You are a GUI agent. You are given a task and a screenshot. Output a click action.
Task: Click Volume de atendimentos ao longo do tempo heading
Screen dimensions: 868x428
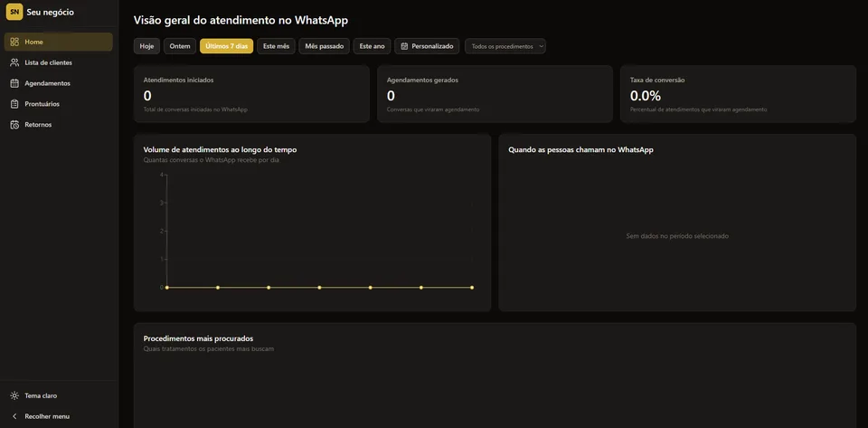pos(221,149)
